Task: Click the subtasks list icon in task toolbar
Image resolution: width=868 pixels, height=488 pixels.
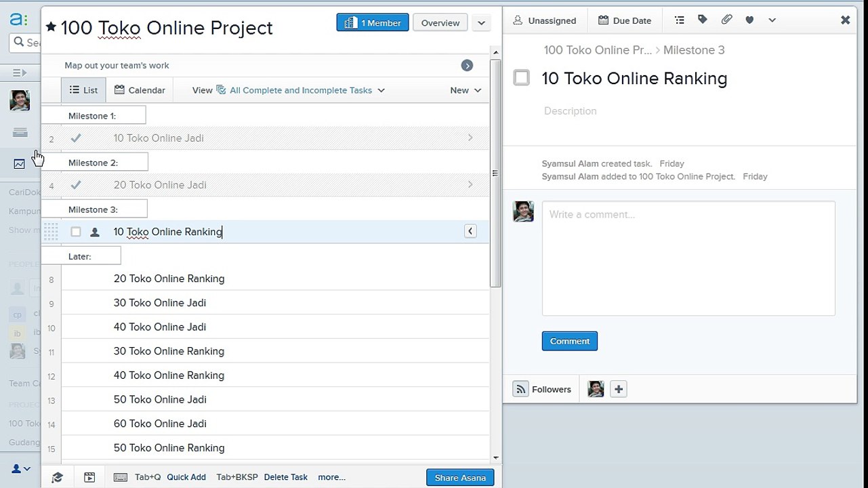Action: 679,20
